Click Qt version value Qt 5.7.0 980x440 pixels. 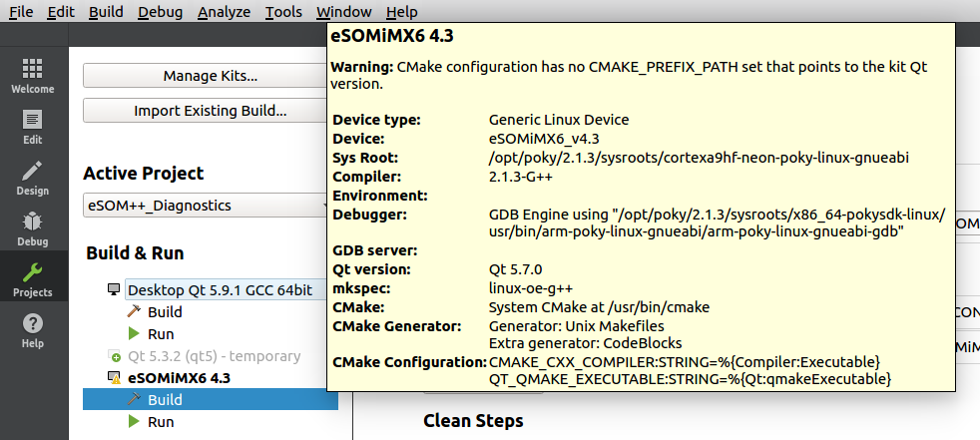515,269
